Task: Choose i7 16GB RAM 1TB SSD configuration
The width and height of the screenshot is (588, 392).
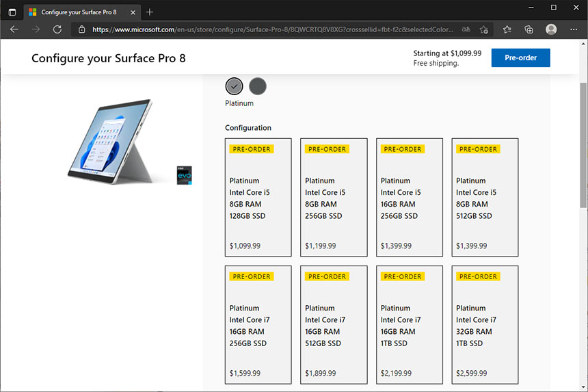Action: pos(409,325)
